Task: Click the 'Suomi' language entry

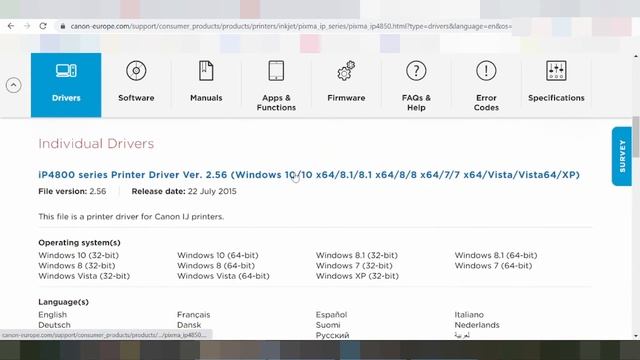Action: tap(328, 325)
